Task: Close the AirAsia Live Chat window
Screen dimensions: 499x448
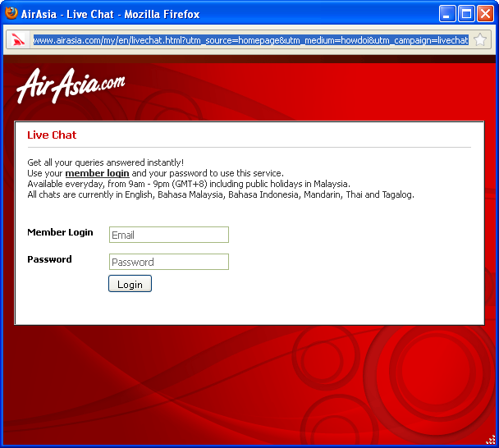Action: 485,14
